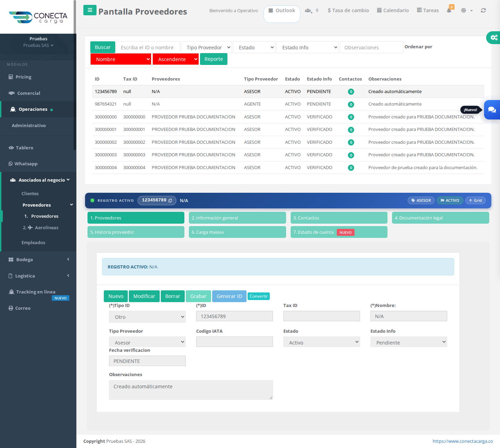Open the Whatsapp section
This screenshot has height=448, width=500.
point(23,164)
